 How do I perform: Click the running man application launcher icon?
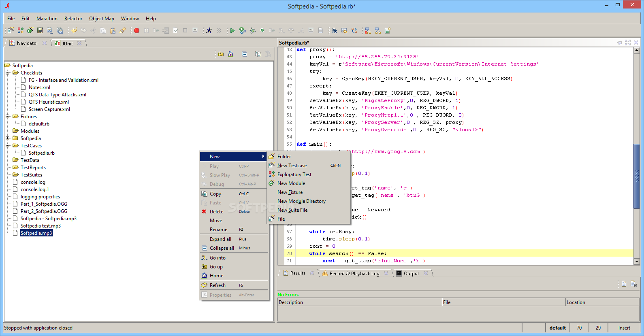(x=209, y=30)
